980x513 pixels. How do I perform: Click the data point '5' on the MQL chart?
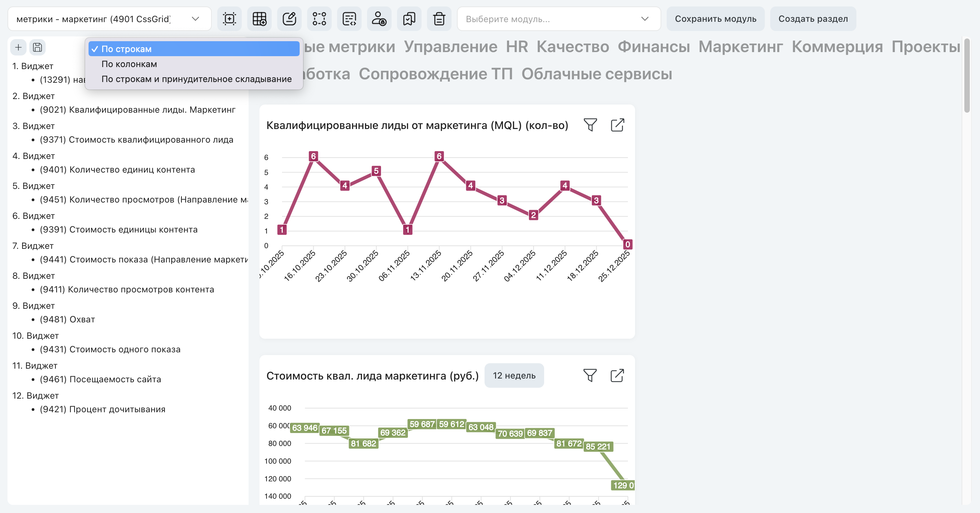point(376,171)
